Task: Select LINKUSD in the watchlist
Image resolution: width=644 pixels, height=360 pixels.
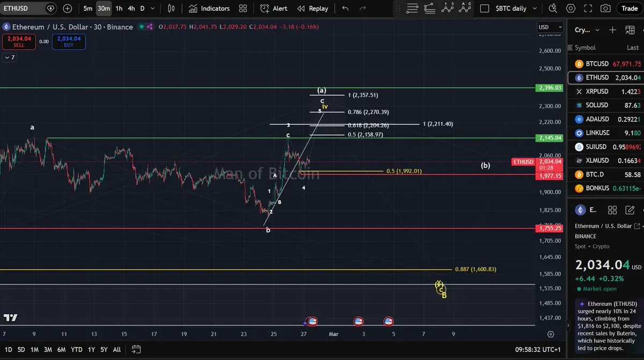Action: [607, 133]
